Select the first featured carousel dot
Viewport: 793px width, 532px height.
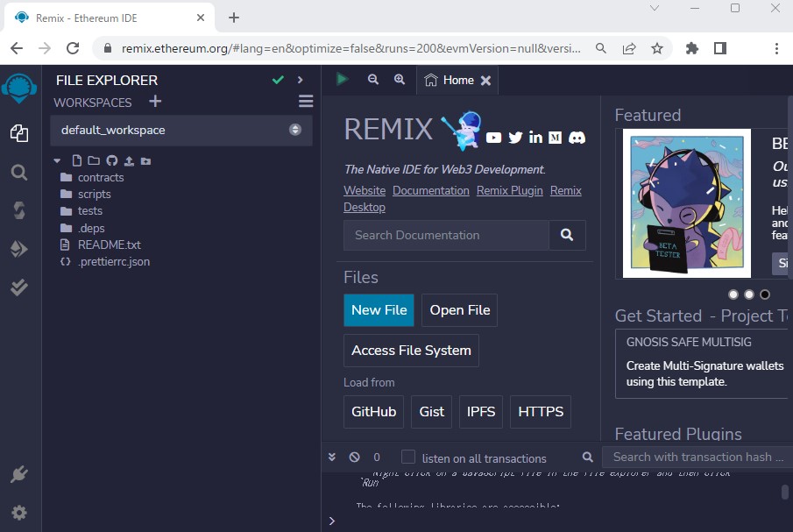click(x=733, y=294)
